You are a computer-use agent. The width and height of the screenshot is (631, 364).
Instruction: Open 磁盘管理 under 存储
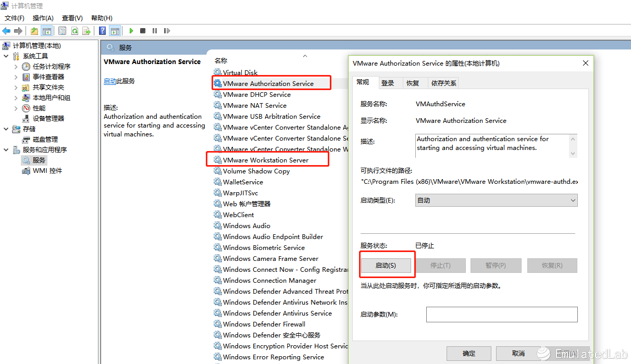point(45,140)
